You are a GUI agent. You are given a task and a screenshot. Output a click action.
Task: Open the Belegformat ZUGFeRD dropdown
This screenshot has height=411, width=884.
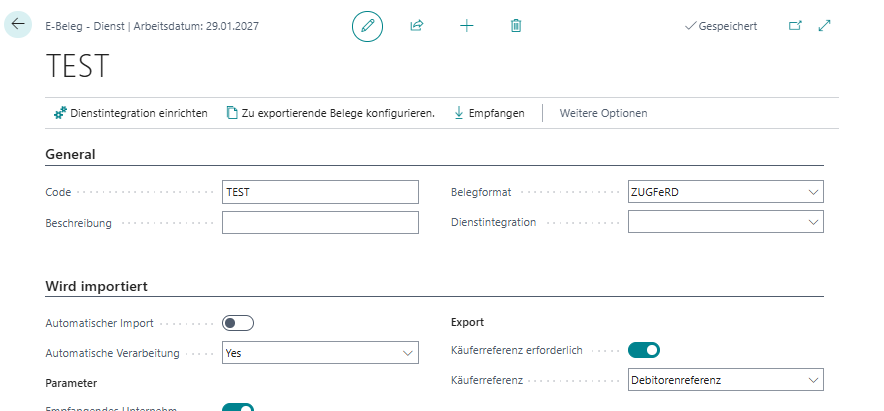click(x=725, y=192)
